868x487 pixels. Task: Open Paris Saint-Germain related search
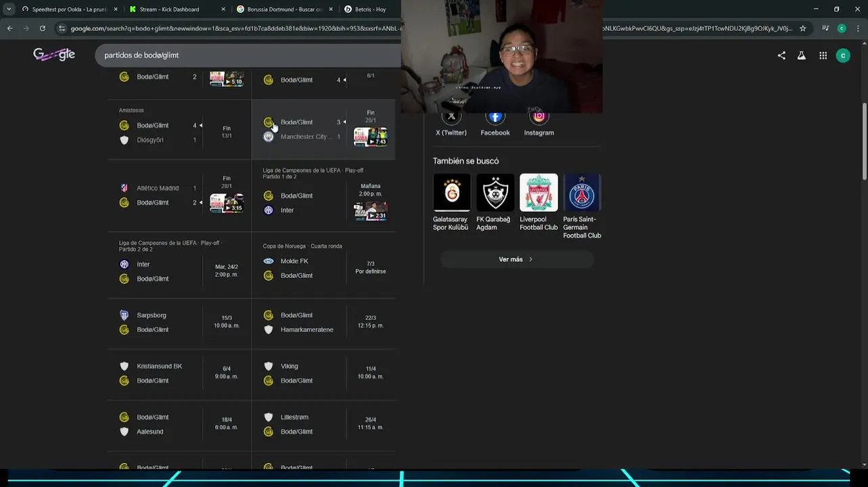[582, 206]
